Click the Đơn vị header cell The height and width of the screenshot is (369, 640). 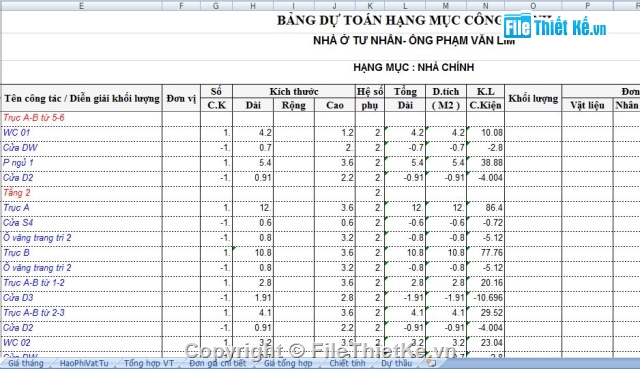click(x=181, y=98)
